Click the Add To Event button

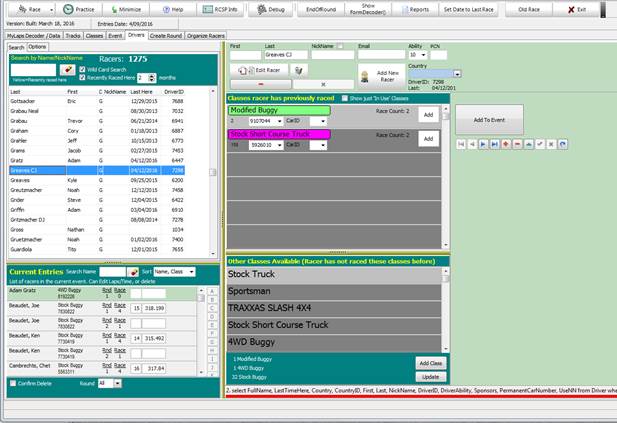(489, 120)
